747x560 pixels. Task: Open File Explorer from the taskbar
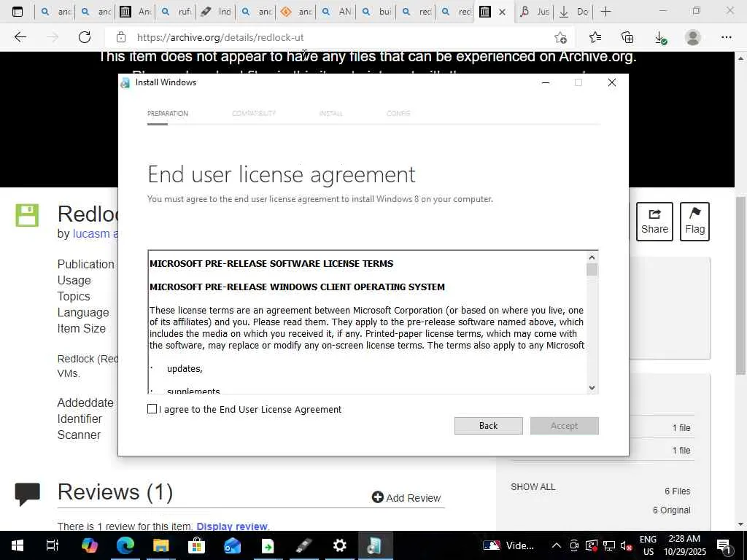160,545
